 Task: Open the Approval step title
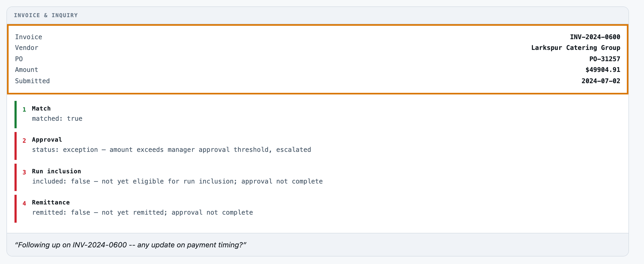point(47,140)
